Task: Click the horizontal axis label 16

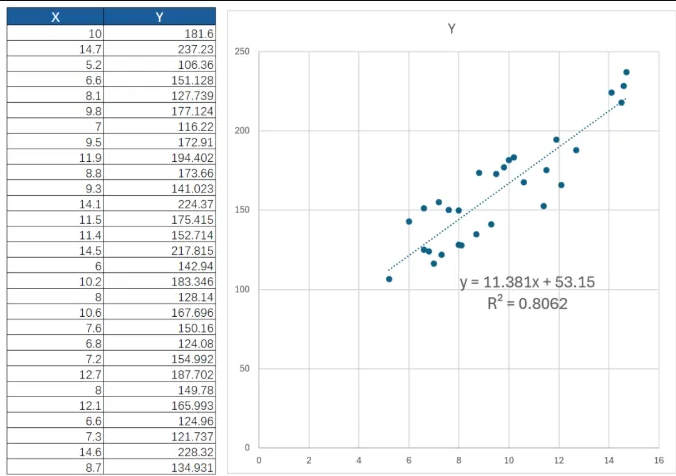Action: point(659,460)
